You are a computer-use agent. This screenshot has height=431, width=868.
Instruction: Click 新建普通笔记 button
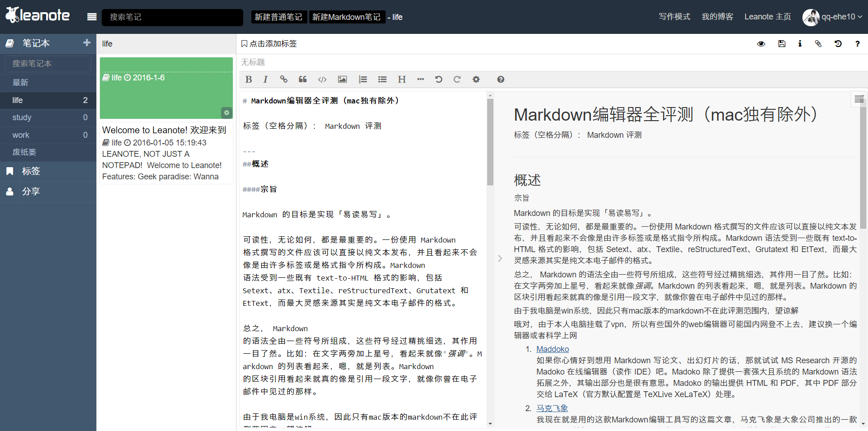click(278, 17)
